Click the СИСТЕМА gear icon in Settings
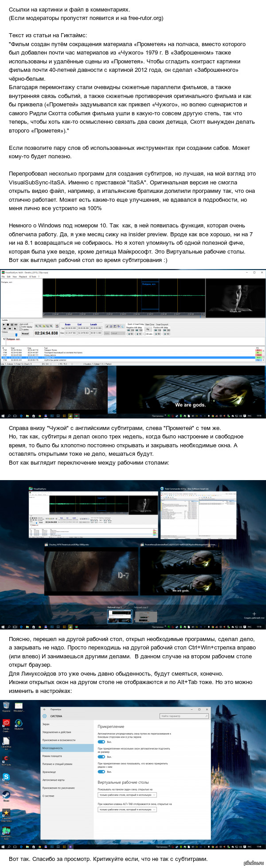 44,716
